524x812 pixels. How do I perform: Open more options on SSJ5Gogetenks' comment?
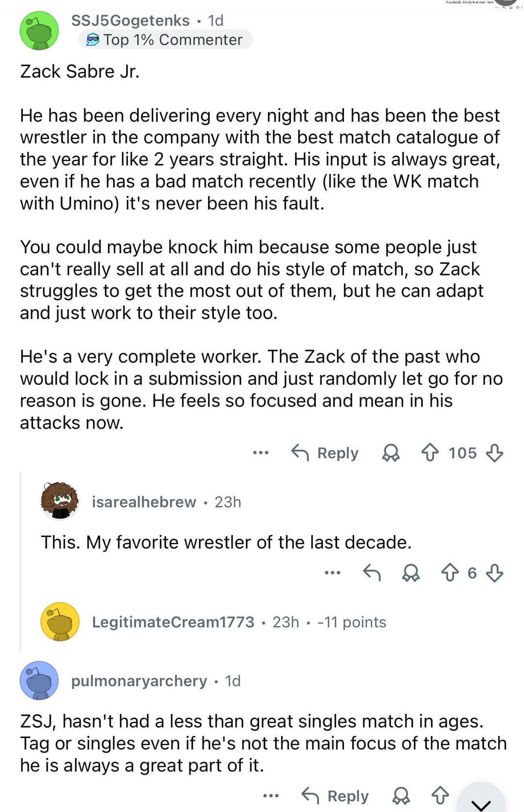point(261,453)
